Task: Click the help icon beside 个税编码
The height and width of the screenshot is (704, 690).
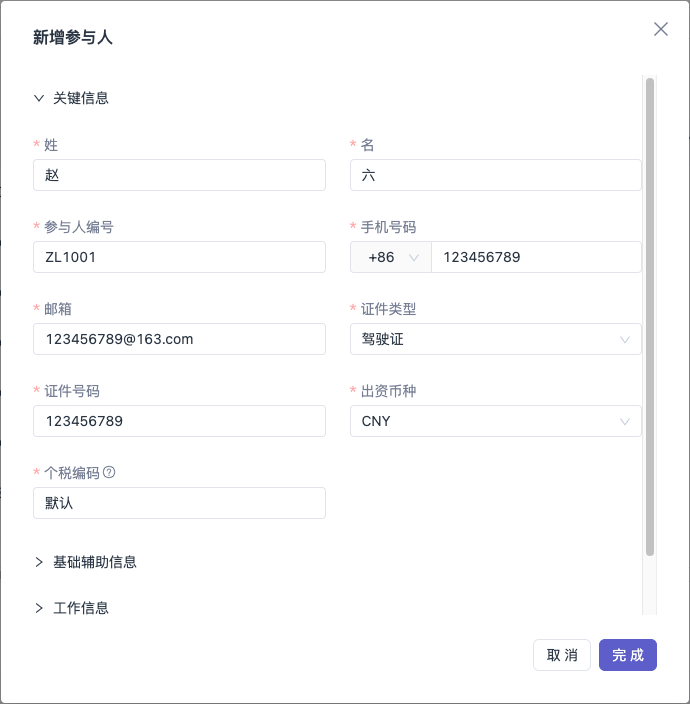Action: point(109,472)
